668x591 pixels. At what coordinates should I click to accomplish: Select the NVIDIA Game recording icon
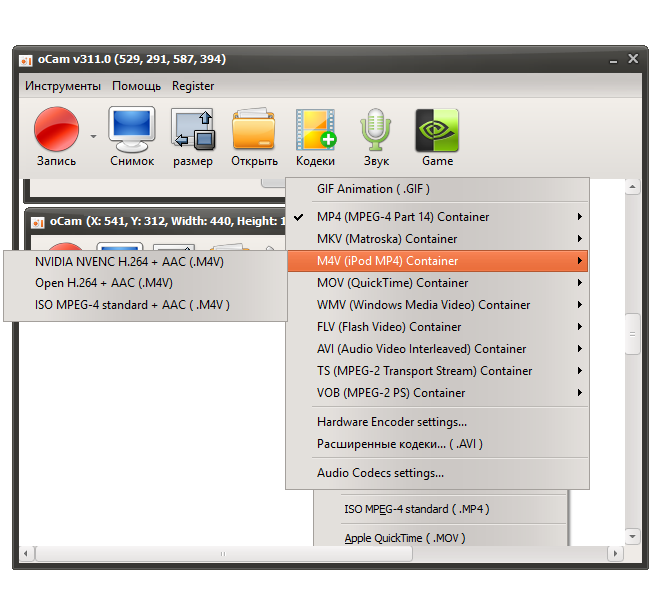pos(437,130)
